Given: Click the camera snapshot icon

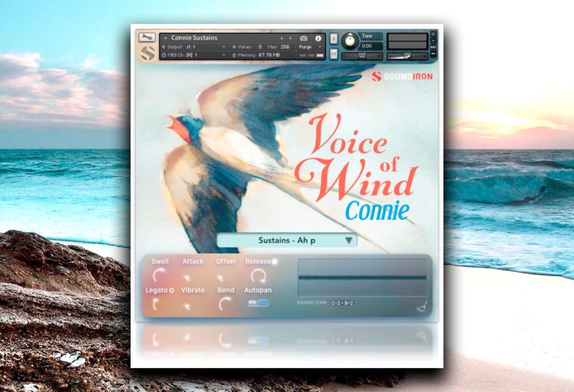Looking at the screenshot, I should point(303,38).
